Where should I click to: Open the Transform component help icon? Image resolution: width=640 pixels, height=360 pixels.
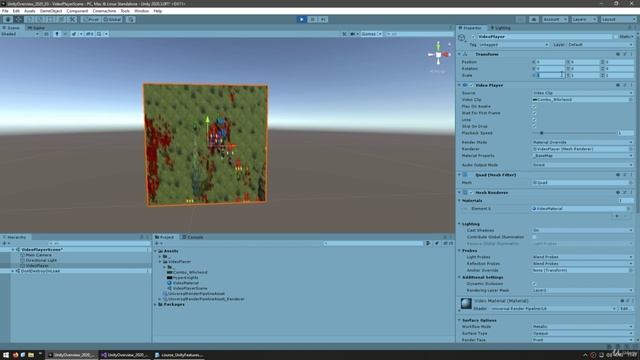coord(618,54)
